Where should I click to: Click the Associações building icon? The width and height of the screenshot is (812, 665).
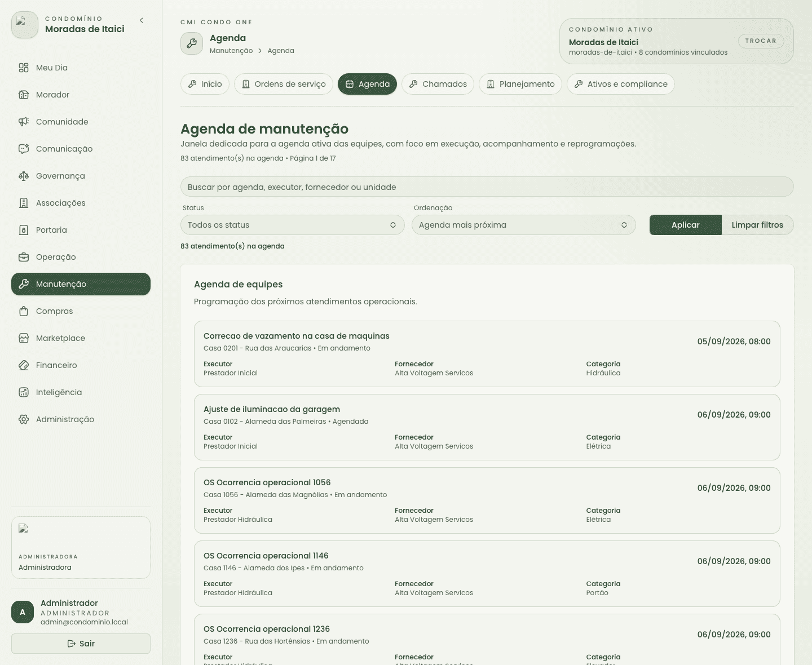point(24,203)
